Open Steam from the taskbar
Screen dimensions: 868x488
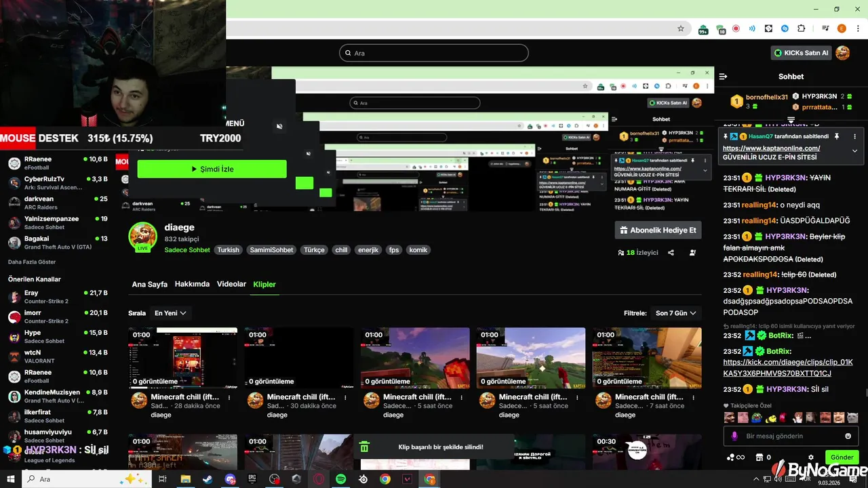click(x=207, y=479)
